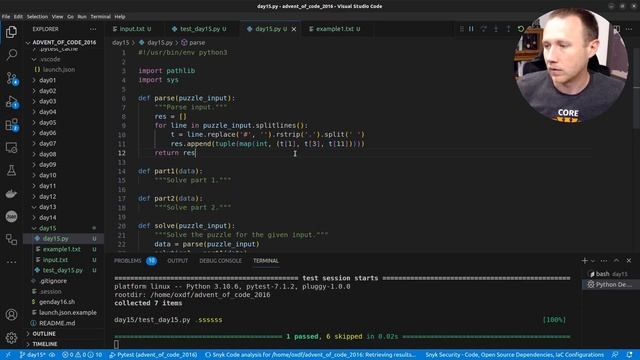Close the day15.py editor tab

(x=294, y=29)
